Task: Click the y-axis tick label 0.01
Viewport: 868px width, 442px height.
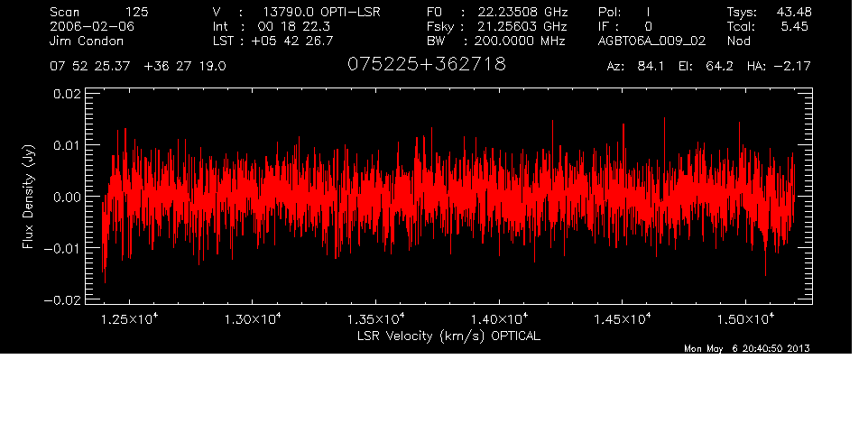Action: [x=67, y=145]
